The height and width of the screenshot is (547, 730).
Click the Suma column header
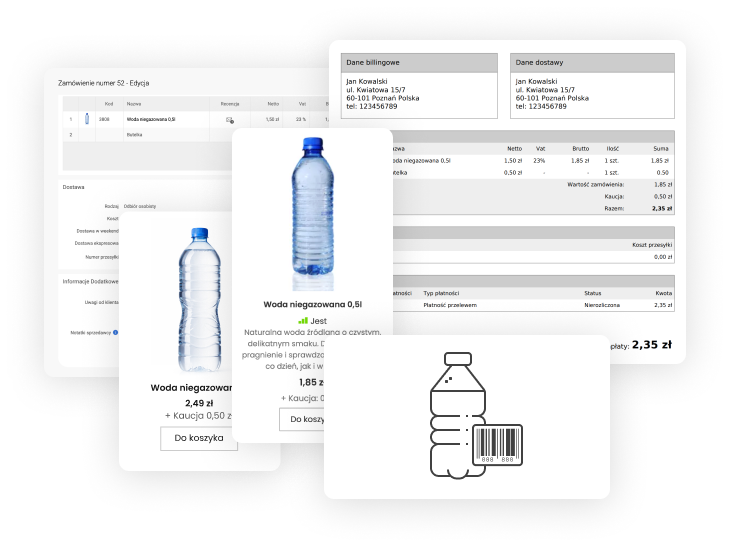(x=661, y=149)
